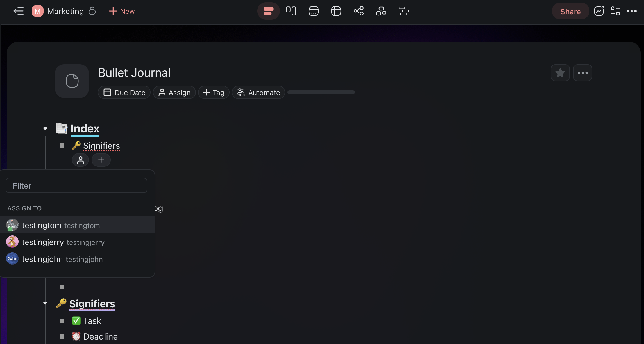Switch to the board columns view icon
Image resolution: width=644 pixels, height=344 pixels.
[291, 11]
